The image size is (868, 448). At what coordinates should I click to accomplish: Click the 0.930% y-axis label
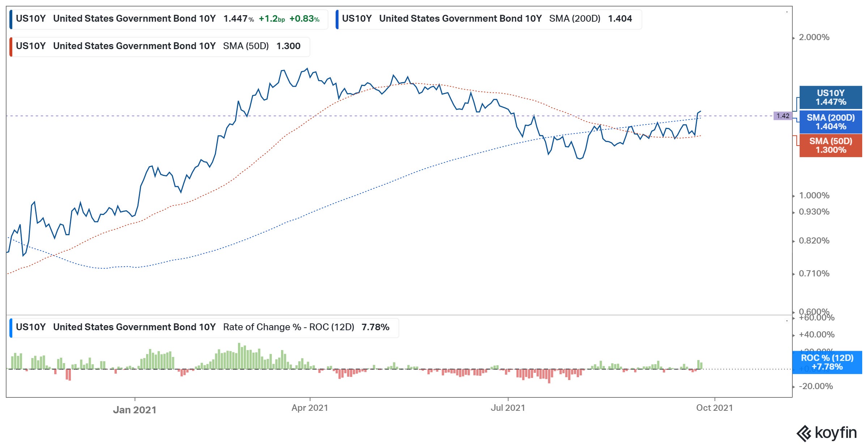click(814, 212)
